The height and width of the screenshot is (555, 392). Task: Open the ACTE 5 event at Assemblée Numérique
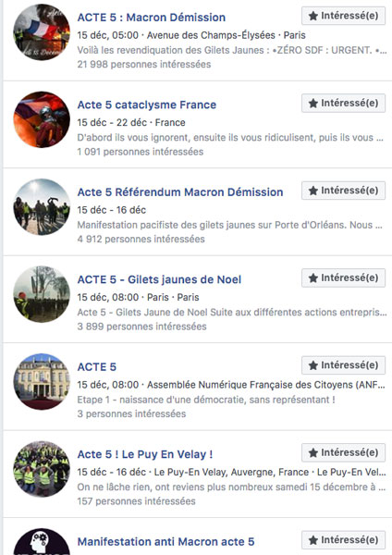pos(97,367)
